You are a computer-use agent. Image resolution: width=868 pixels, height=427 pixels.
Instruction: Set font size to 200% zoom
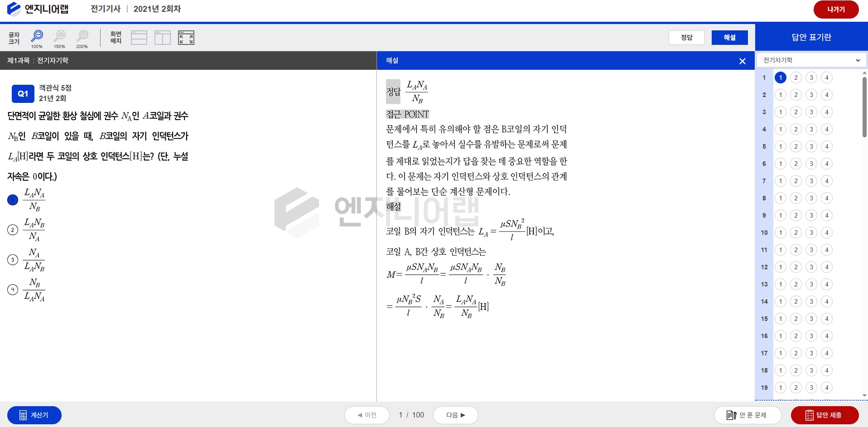pos(82,39)
